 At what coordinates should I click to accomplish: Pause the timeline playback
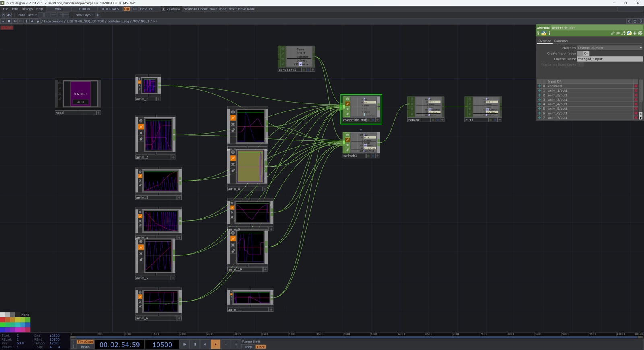(x=195, y=344)
